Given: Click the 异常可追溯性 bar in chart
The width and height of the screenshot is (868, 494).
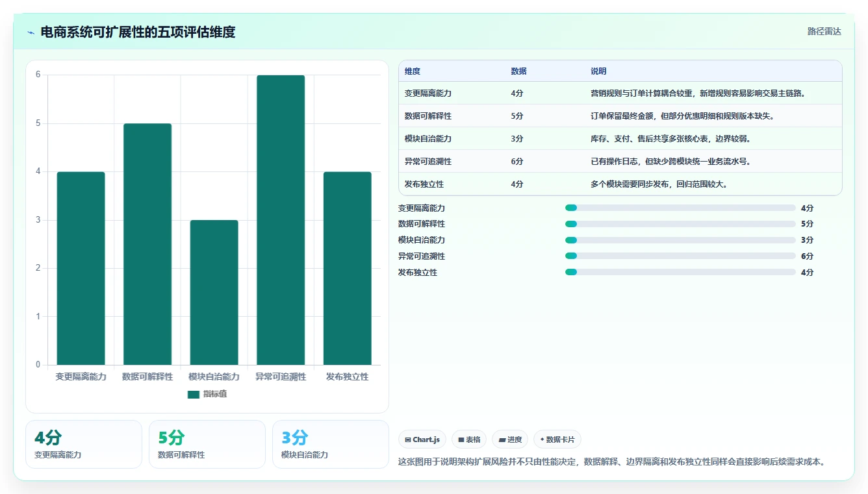Looking at the screenshot, I should [x=281, y=220].
